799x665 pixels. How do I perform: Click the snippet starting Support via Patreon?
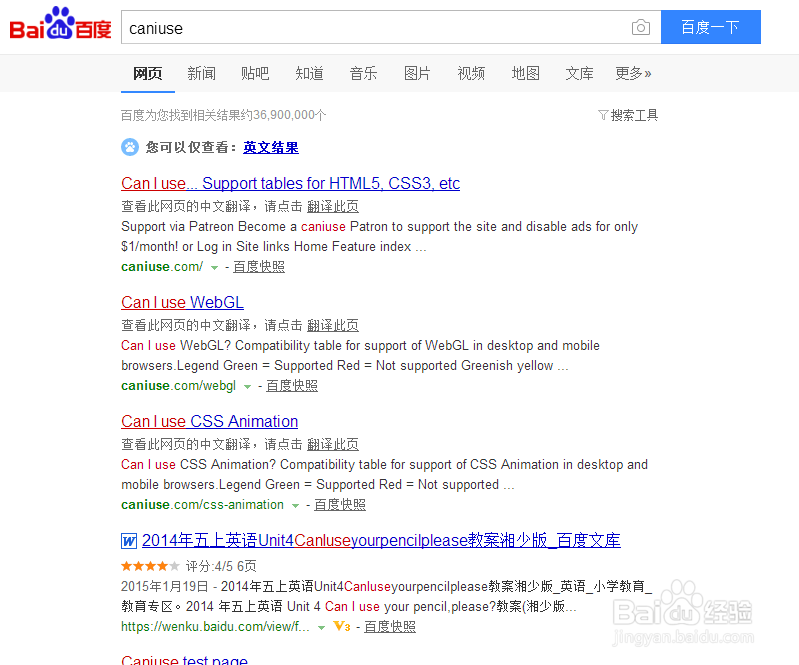[380, 236]
